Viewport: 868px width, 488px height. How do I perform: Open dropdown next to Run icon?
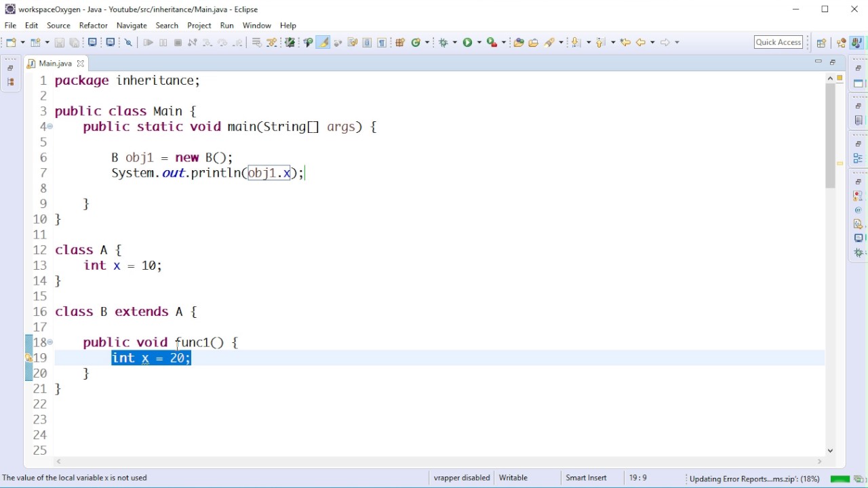pos(479,42)
